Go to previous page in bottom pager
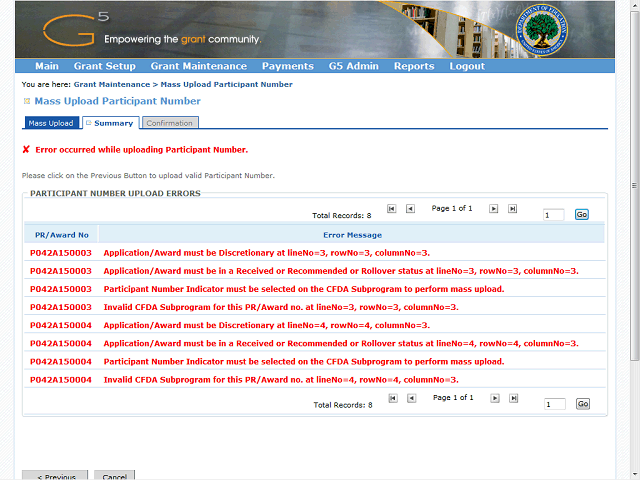This screenshot has width=640, height=480. coord(411,398)
